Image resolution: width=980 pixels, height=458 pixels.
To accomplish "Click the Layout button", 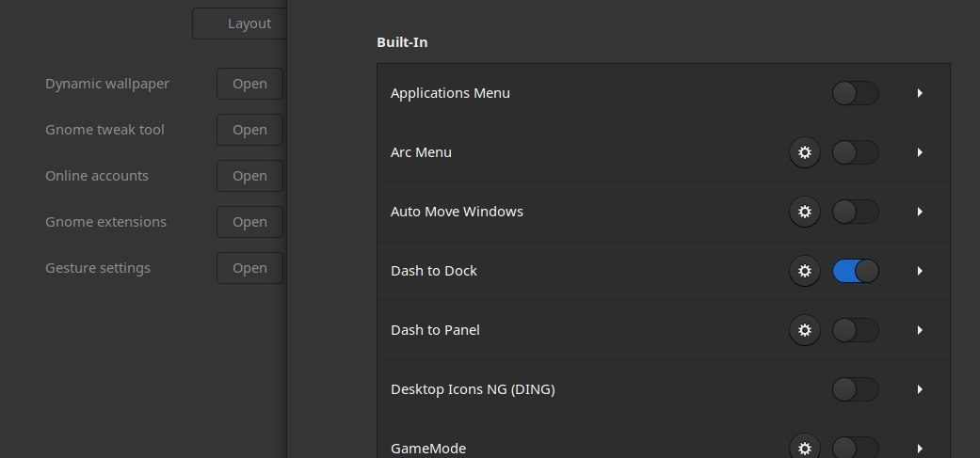I will tap(239, 24).
